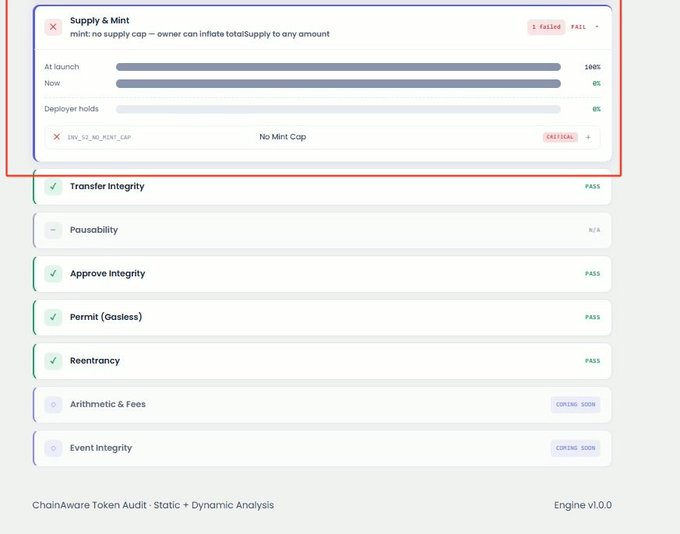
Task: Click the circle icon beside Event Integrity
Action: tap(53, 448)
